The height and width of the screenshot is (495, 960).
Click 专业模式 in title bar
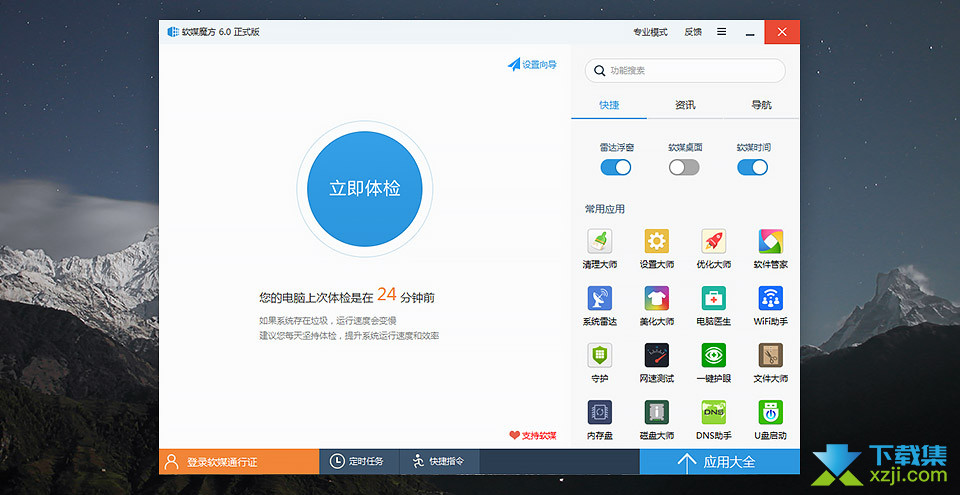click(650, 32)
